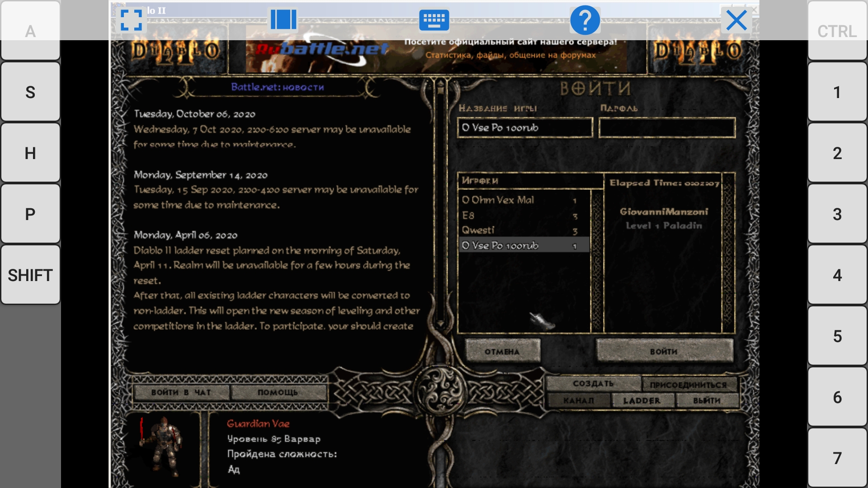Click the ВОЙТИ В ЧАТ button
The image size is (868, 488).
point(181,392)
